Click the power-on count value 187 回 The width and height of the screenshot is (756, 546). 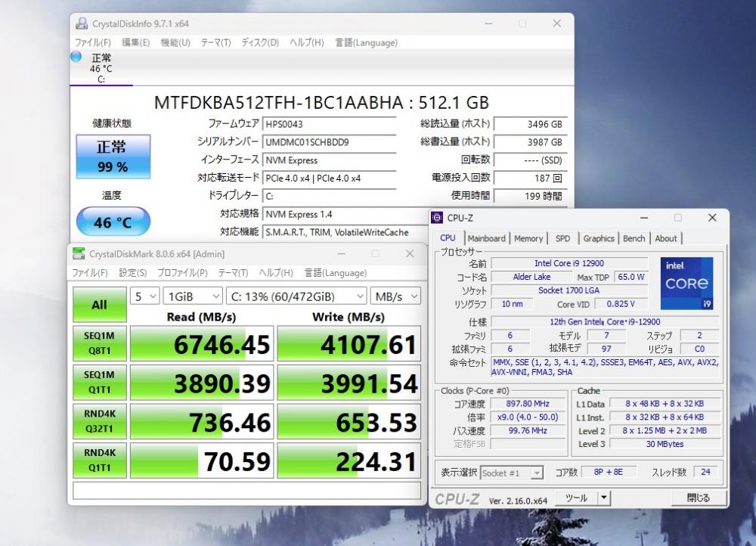coord(531,178)
